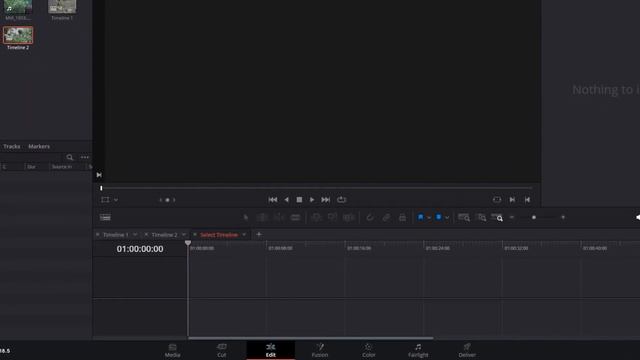Toggle loop playback
Viewport: 640px width, 360px height.
342,200
